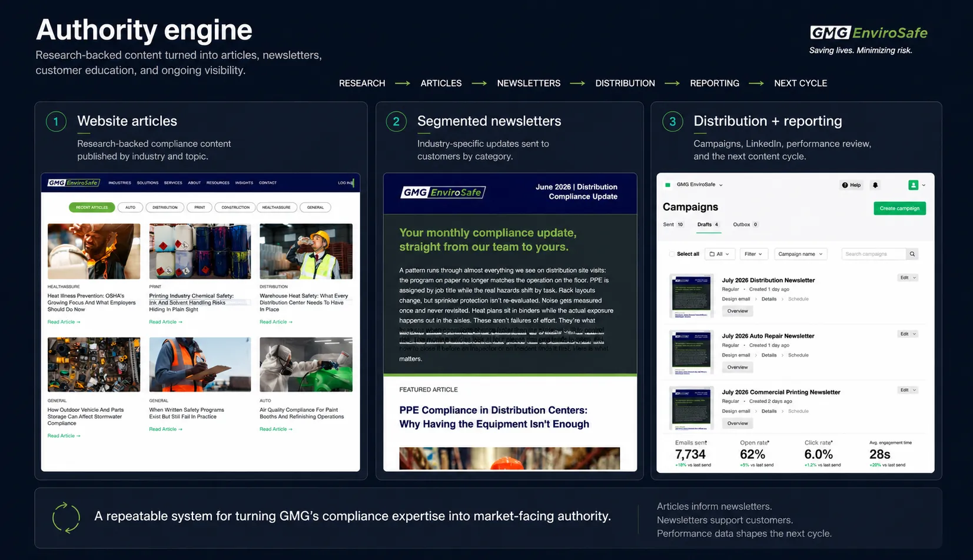Image resolution: width=973 pixels, height=560 pixels.
Task: Switch to the Sent tab
Action: pyautogui.click(x=673, y=225)
